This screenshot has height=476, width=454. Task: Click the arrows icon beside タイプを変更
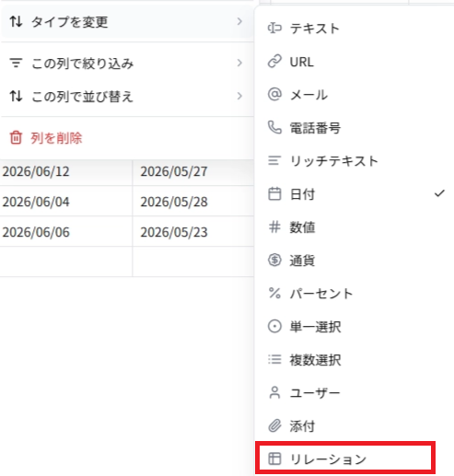click(16, 21)
